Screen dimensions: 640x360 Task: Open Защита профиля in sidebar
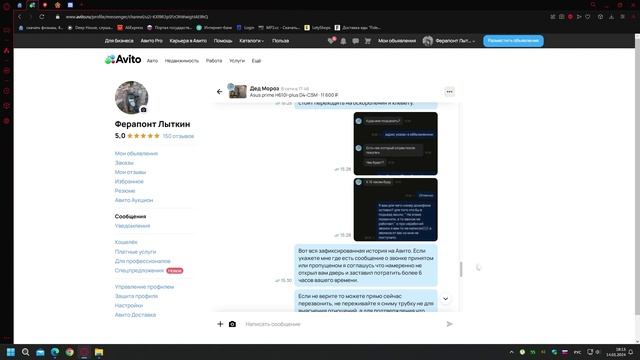[x=136, y=296]
